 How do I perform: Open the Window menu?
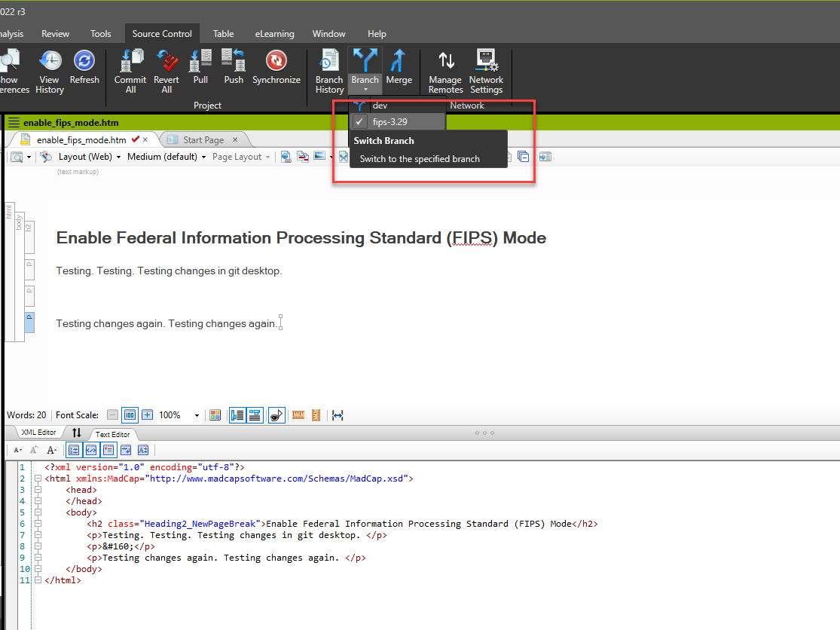328,33
